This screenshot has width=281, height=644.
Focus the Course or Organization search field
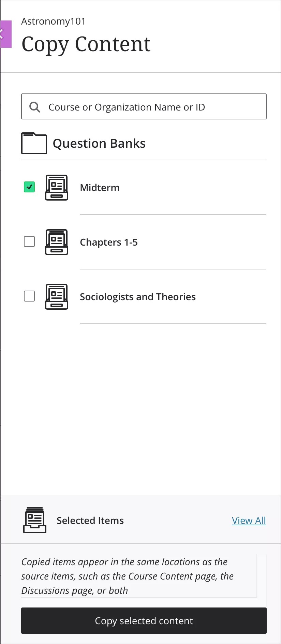coord(150,107)
